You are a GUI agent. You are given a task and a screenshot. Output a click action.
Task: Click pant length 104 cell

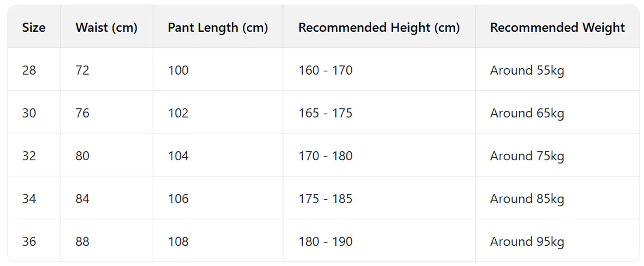tap(178, 156)
